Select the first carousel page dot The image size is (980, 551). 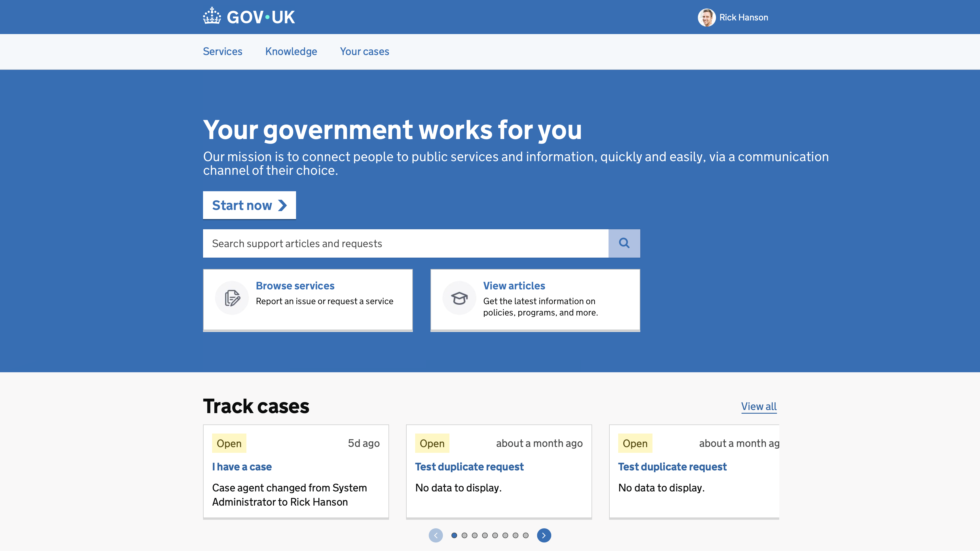[454, 535]
